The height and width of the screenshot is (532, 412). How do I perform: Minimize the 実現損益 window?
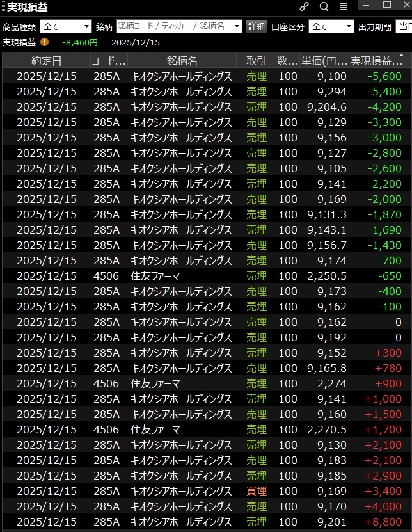pyautogui.click(x=367, y=6)
